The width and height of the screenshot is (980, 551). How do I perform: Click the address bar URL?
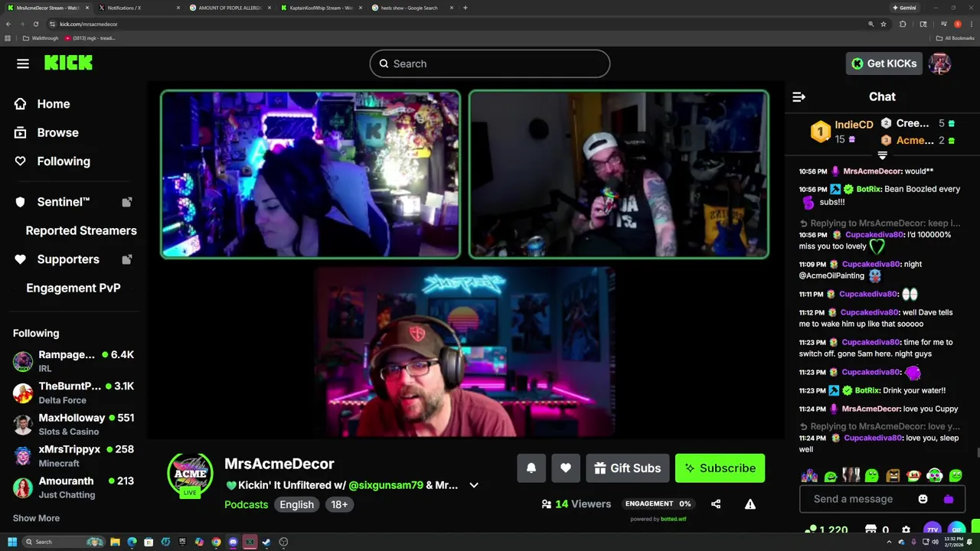pyautogui.click(x=88, y=24)
